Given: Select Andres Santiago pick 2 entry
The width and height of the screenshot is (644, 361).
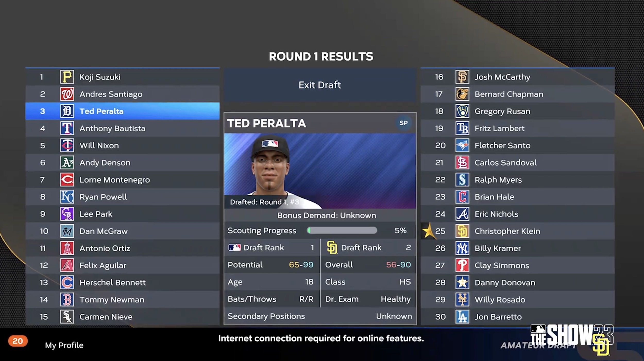Looking at the screenshot, I should (122, 93).
